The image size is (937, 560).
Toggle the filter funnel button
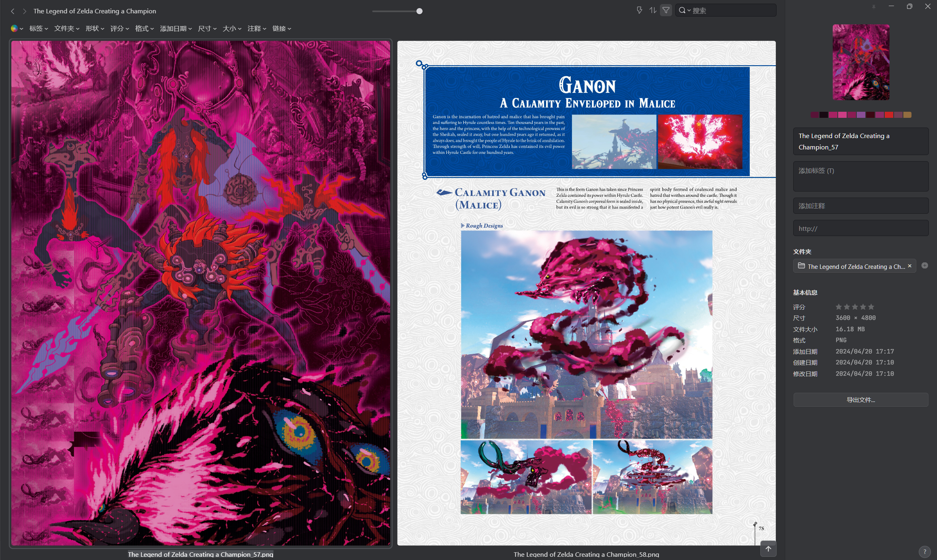666,11
